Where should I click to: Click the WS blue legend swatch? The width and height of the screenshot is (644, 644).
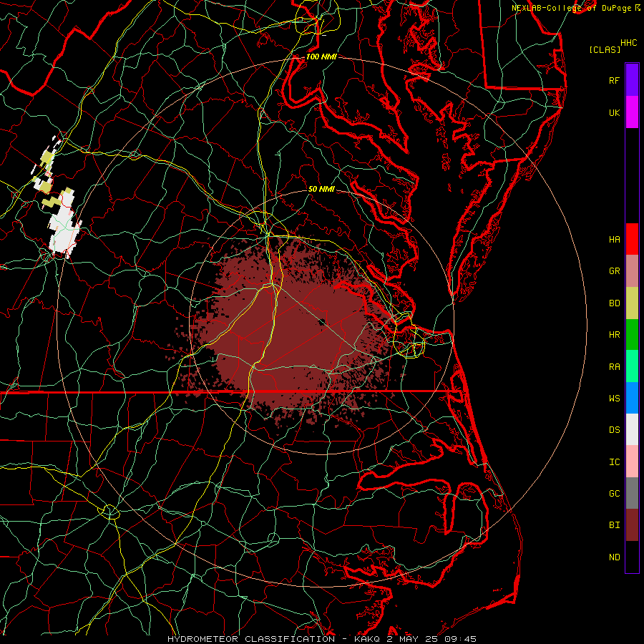(632, 398)
